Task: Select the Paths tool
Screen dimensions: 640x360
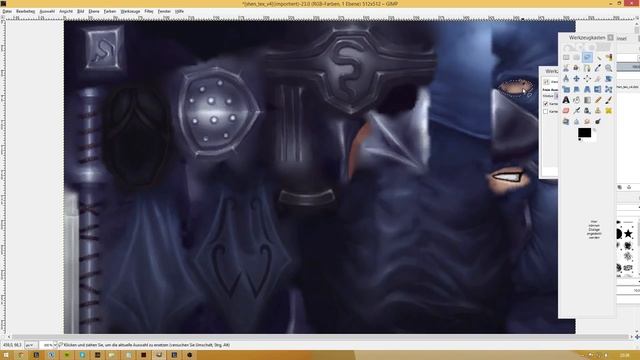Action: tap(587, 68)
